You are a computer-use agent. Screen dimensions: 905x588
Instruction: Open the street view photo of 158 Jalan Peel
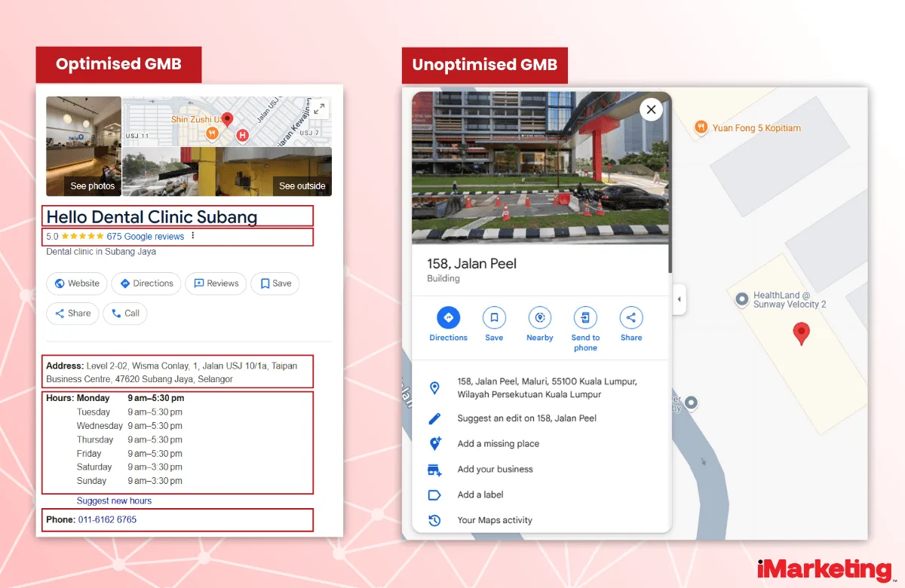pos(540,167)
